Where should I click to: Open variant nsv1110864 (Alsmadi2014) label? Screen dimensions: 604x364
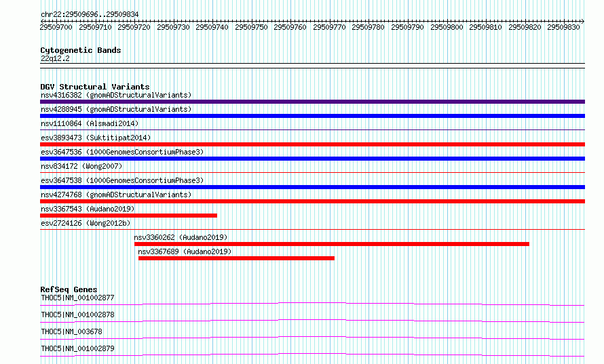click(90, 123)
